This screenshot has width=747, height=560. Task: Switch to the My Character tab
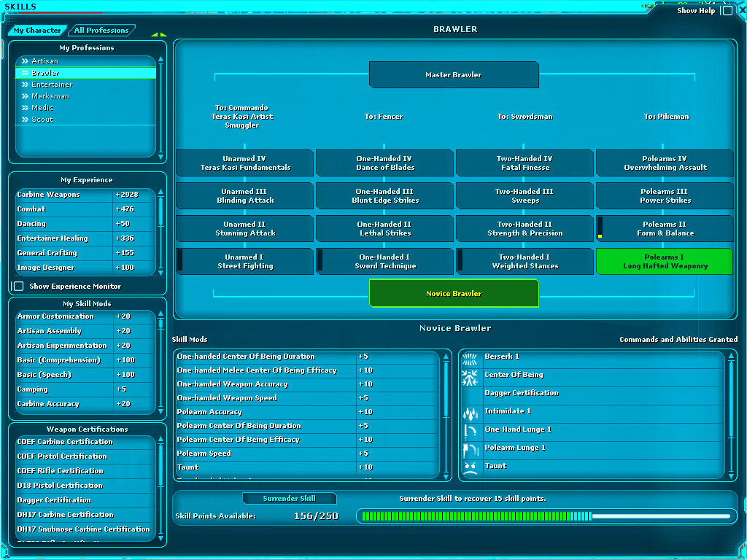[x=37, y=30]
